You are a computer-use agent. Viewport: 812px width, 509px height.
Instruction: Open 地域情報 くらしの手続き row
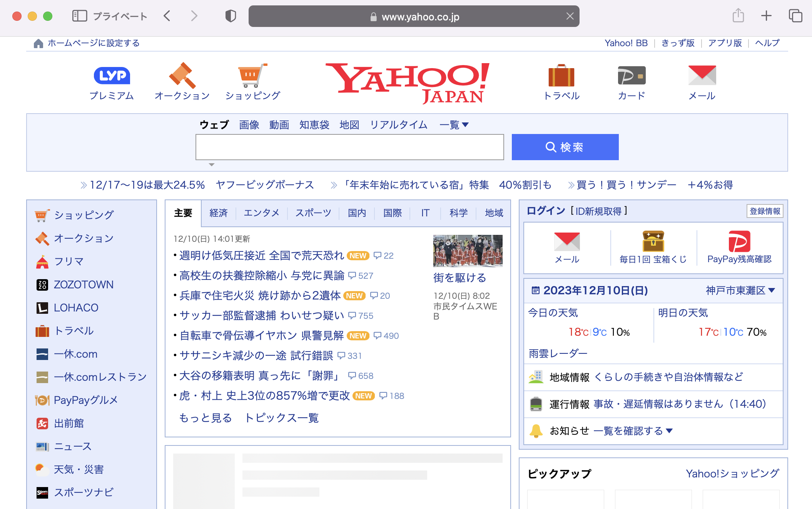[x=653, y=377]
